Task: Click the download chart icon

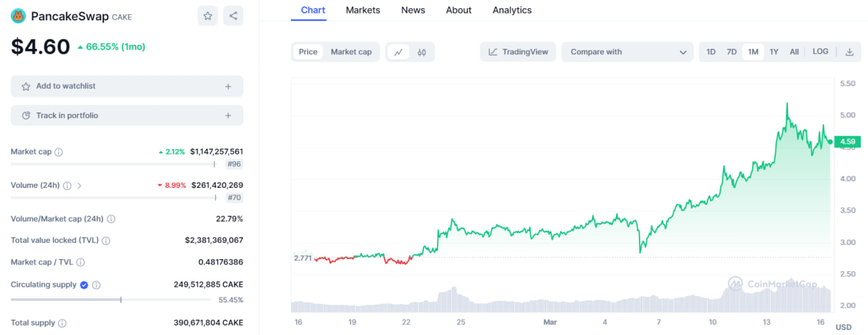Action: (x=850, y=52)
